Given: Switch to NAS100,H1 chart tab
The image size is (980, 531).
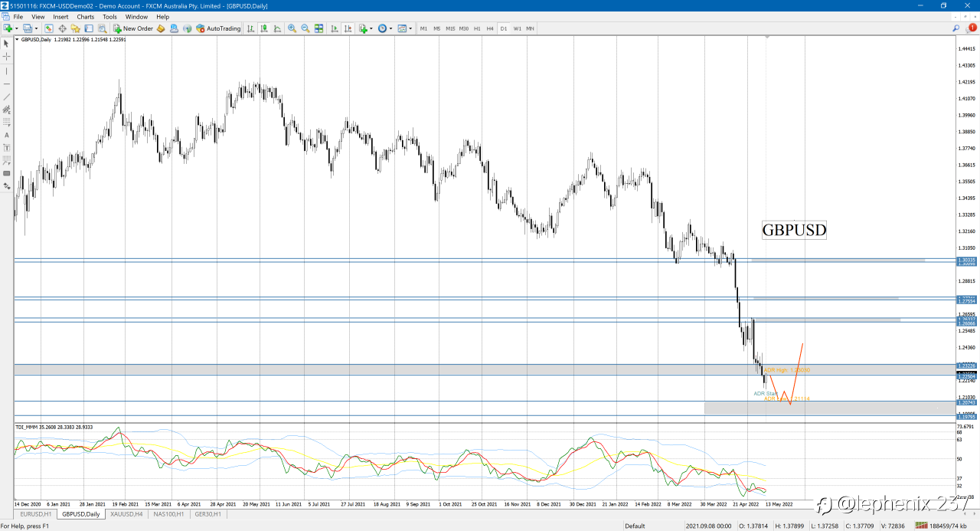Looking at the screenshot, I should pos(170,514).
